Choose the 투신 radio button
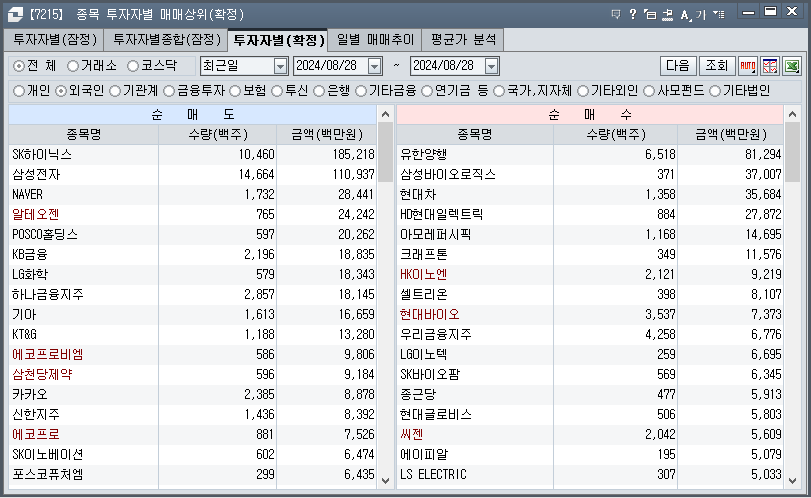Image resolution: width=811 pixels, height=498 pixels. coord(277,91)
